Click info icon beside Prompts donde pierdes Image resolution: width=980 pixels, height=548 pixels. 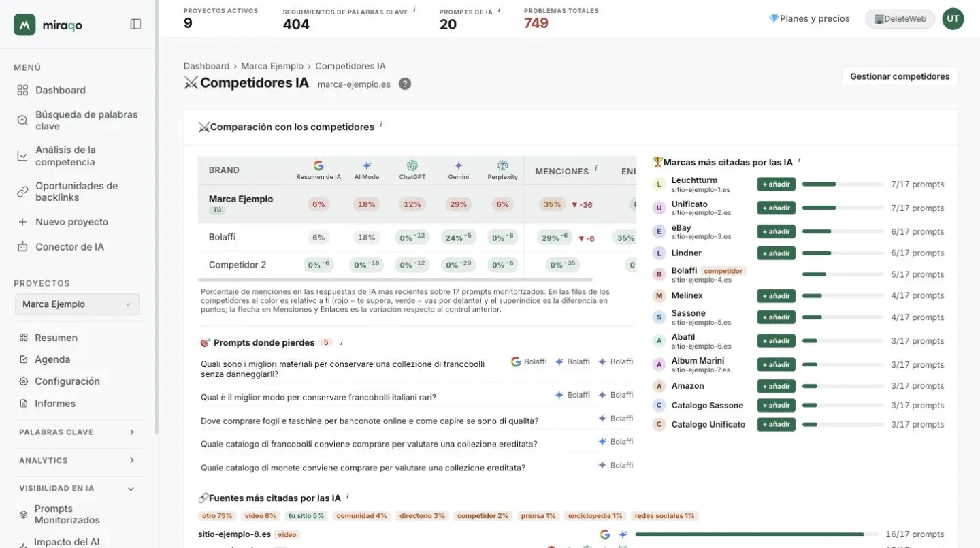(x=342, y=342)
